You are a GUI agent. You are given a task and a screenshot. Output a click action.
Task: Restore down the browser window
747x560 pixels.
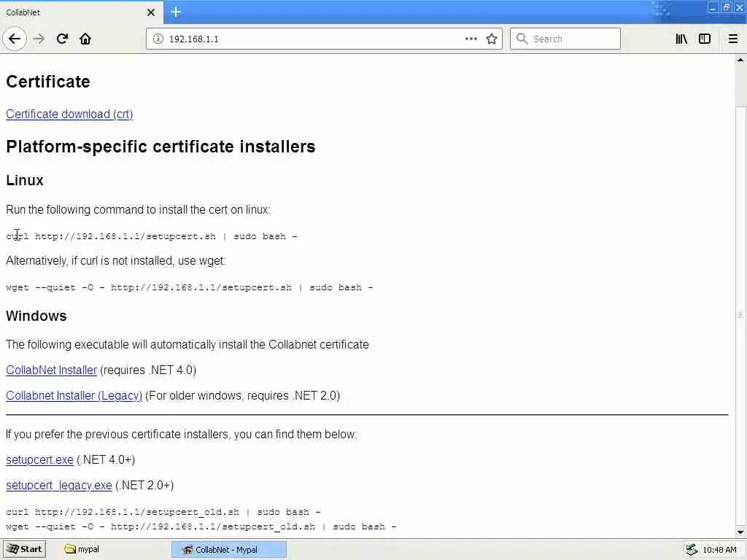727,8
